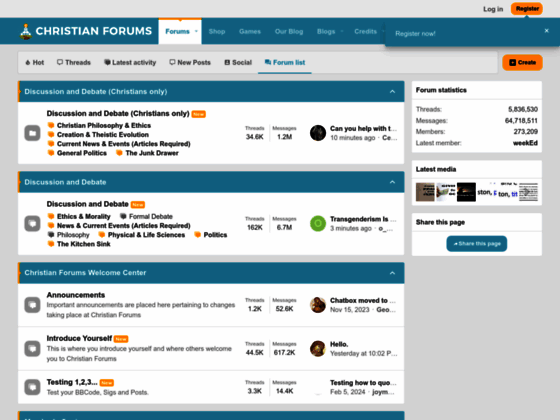The width and height of the screenshot is (560, 420).
Task: Open the Announcements forum title
Action: pyautogui.click(x=76, y=295)
